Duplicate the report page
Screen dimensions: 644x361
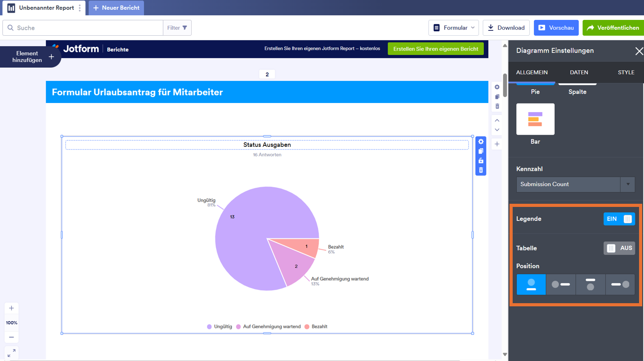pos(497,97)
